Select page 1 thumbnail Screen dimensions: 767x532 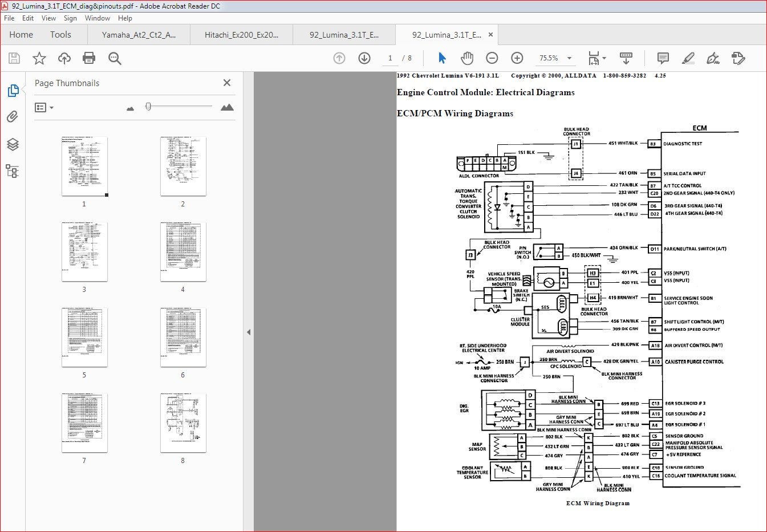84,166
